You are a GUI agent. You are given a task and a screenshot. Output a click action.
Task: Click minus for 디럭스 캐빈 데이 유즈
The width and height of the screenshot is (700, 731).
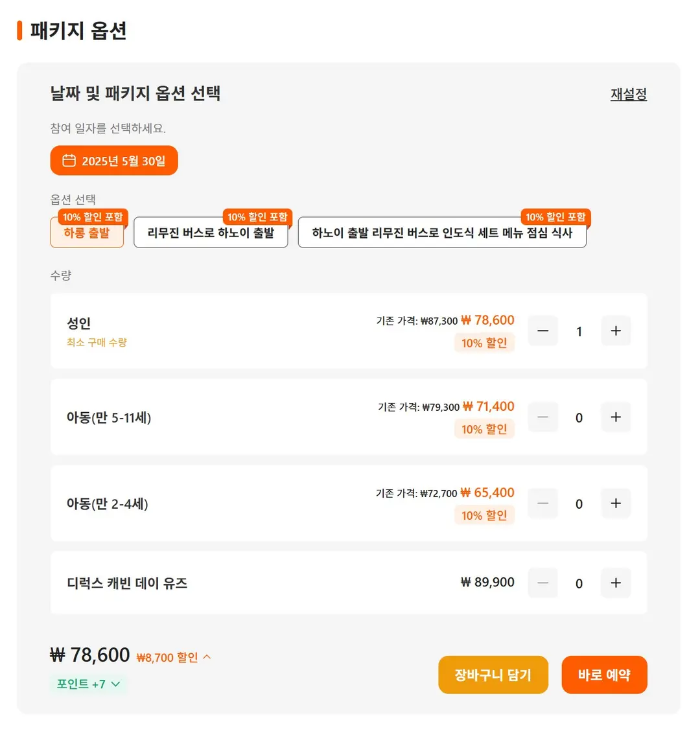543,583
